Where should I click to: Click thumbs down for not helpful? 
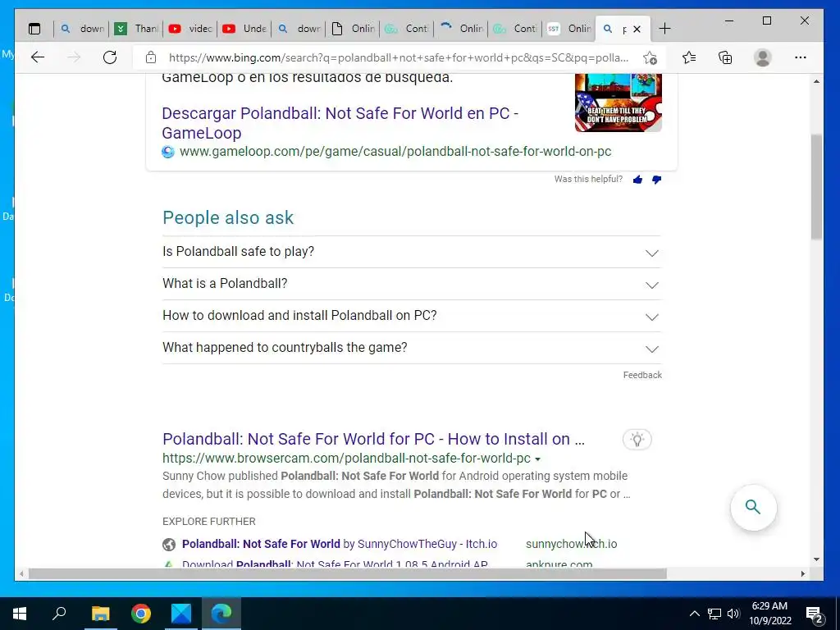[x=657, y=180]
